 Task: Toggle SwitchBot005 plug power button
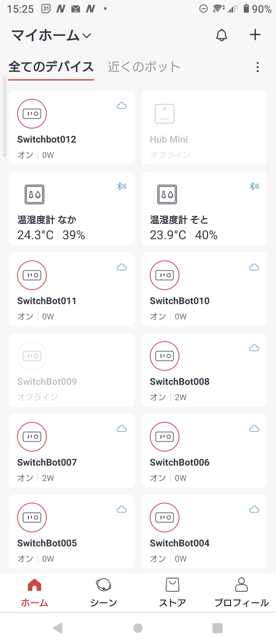click(x=32, y=517)
